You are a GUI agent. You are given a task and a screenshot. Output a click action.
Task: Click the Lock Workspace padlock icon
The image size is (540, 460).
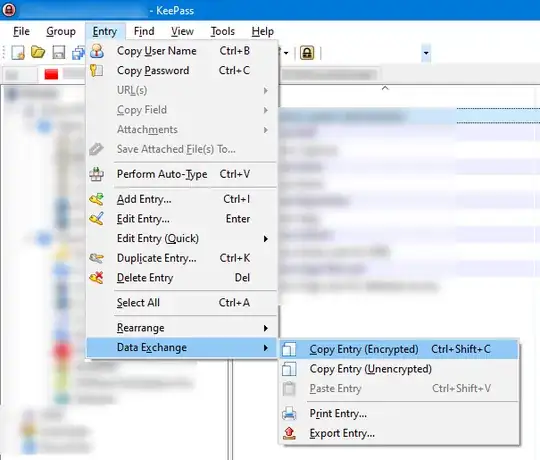pos(307,53)
